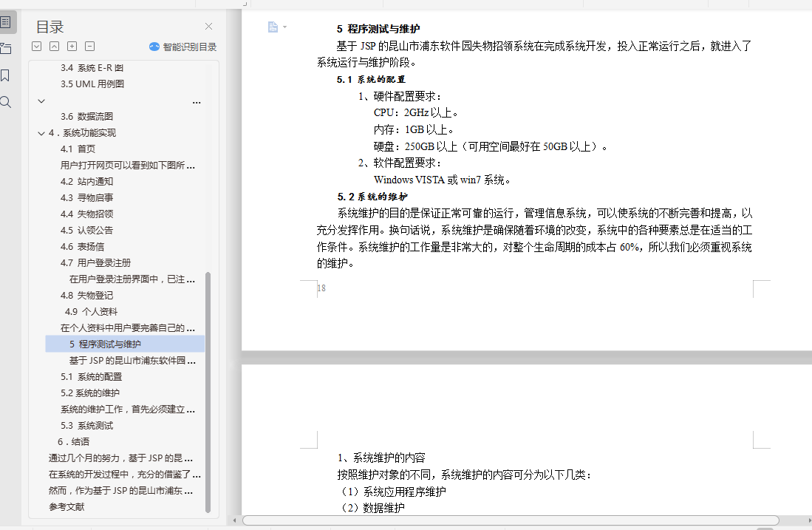The height and width of the screenshot is (530, 812).
Task: Select 在用户登录注册界面中，已注 entry
Action: coord(132,279)
